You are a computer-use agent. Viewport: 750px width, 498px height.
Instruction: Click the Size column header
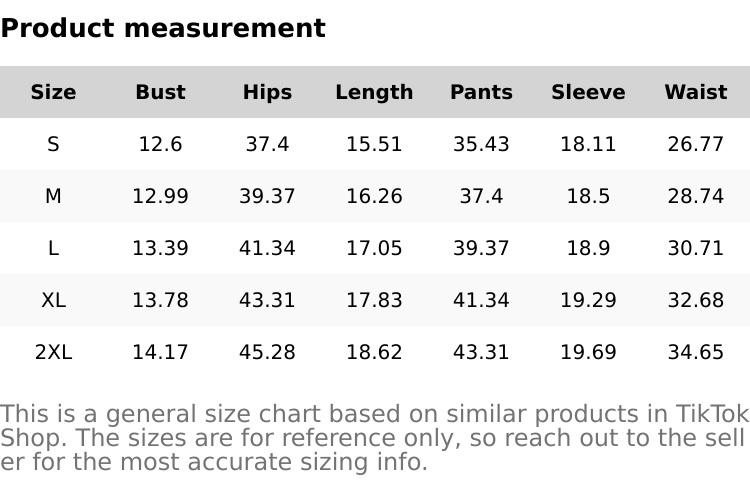pyautogui.click(x=53, y=92)
